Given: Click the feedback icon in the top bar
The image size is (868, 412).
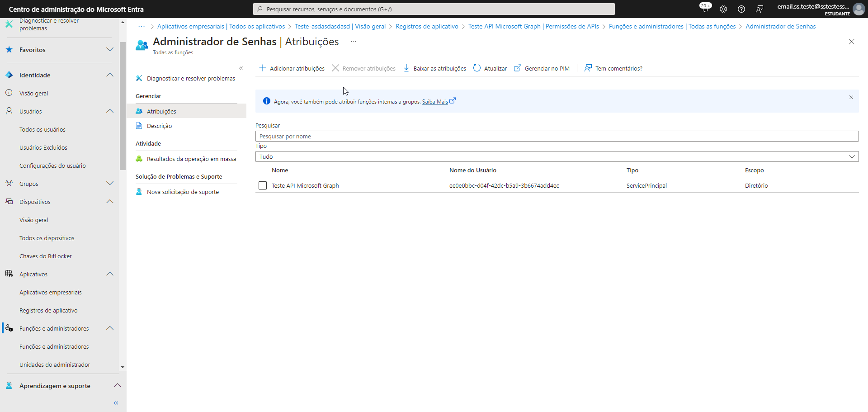Looking at the screenshot, I should 759,9.
